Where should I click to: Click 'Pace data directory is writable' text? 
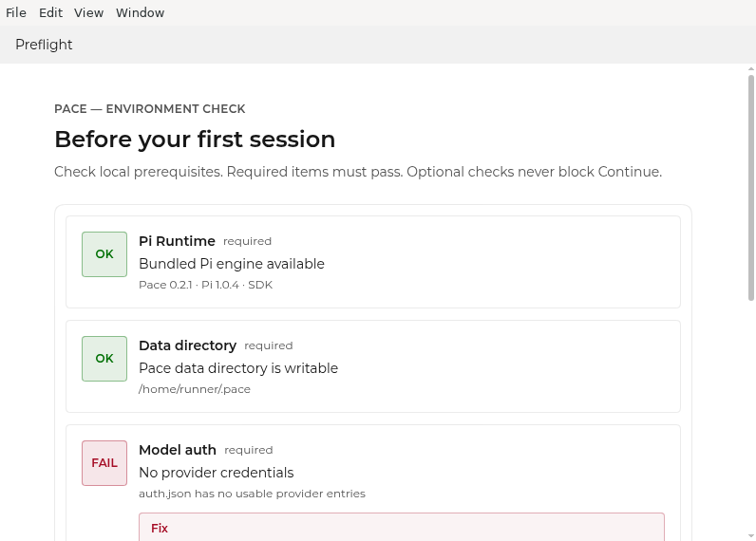pos(238,368)
